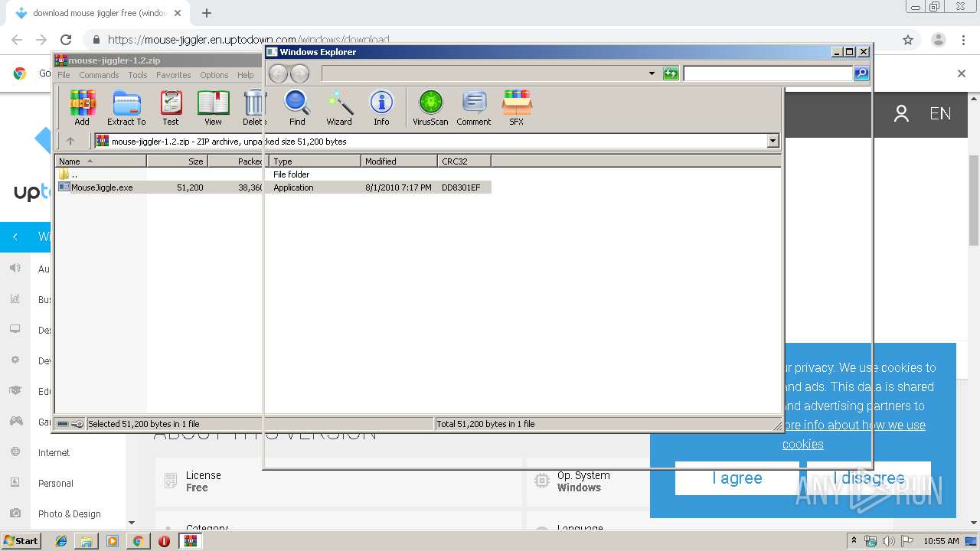980x551 pixels.
Task: Open WinRAR Options menu
Action: (x=214, y=75)
